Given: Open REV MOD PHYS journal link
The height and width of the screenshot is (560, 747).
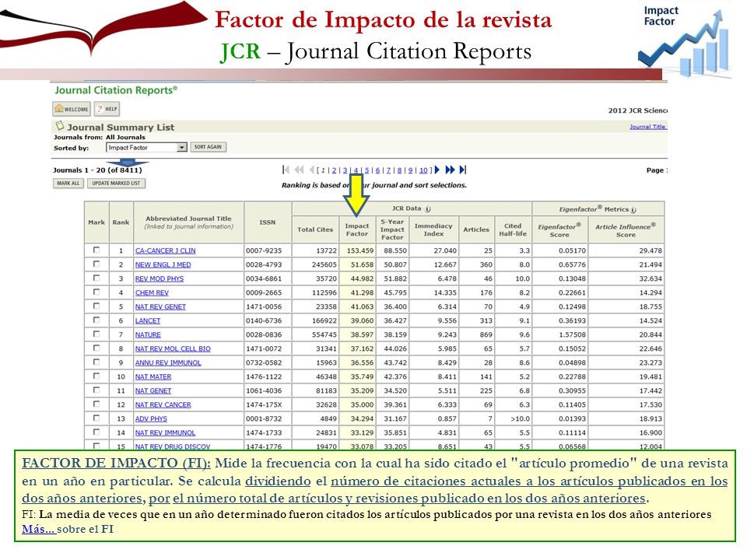Looking at the screenshot, I should pyautogui.click(x=159, y=278).
